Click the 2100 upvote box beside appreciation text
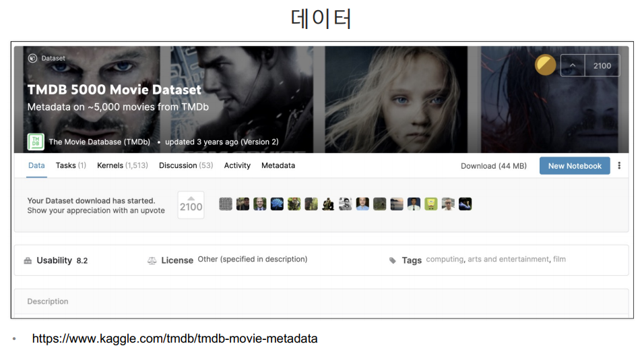 191,205
